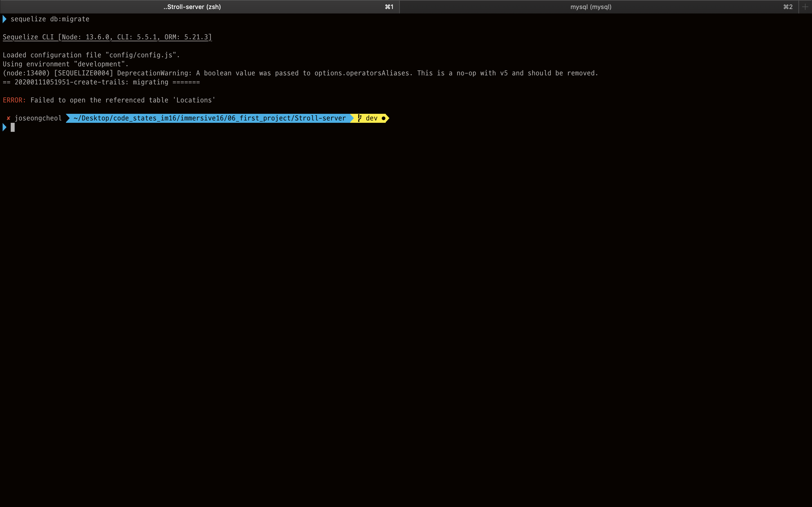Click the joseongcheol username in prompt
The height and width of the screenshot is (507, 812).
[x=38, y=118]
